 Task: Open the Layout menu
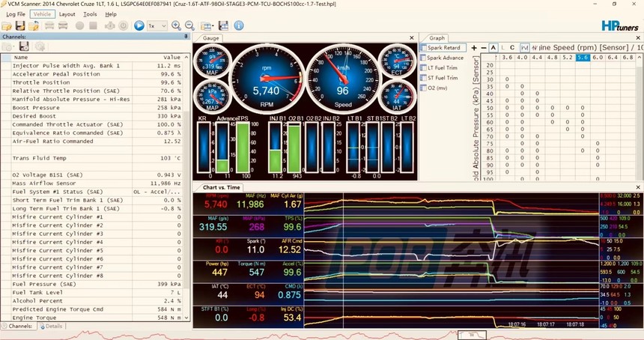[67, 14]
